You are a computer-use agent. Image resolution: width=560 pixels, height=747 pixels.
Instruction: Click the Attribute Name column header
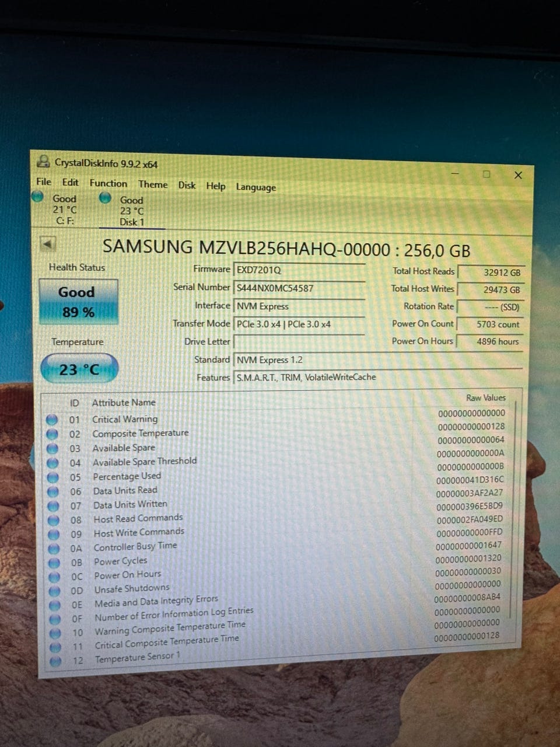coord(124,402)
